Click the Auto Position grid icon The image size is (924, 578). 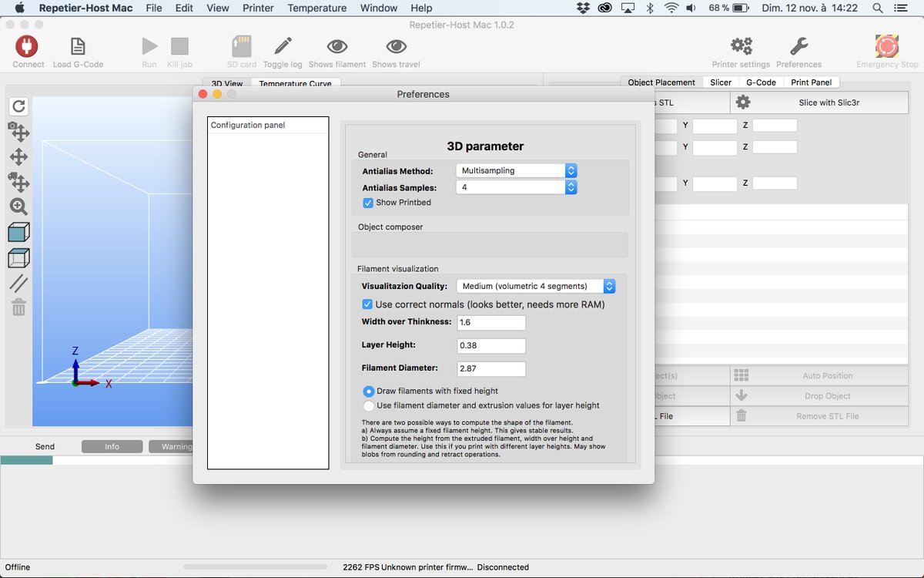[742, 375]
